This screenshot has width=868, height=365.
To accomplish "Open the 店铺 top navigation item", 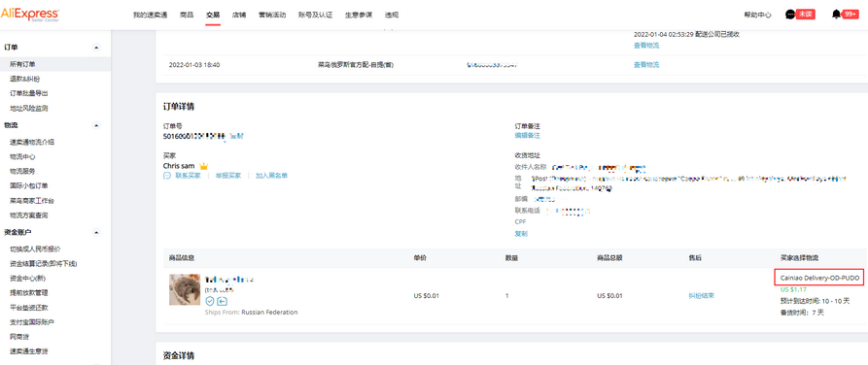I will click(x=239, y=15).
